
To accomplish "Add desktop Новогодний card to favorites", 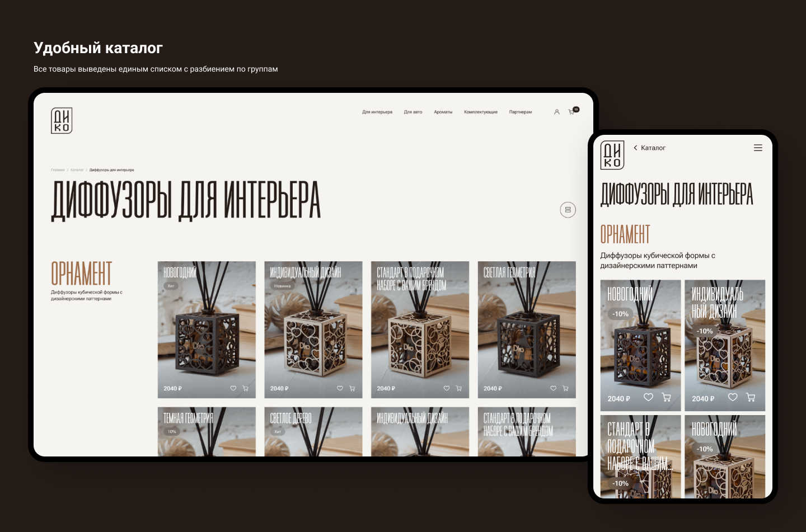I will click(233, 388).
